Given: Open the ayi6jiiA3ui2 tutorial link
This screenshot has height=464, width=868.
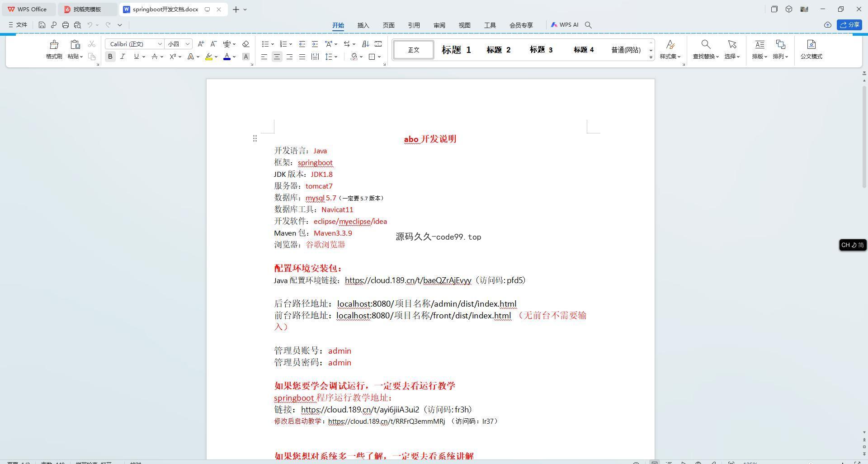Looking at the screenshot, I should [x=360, y=410].
